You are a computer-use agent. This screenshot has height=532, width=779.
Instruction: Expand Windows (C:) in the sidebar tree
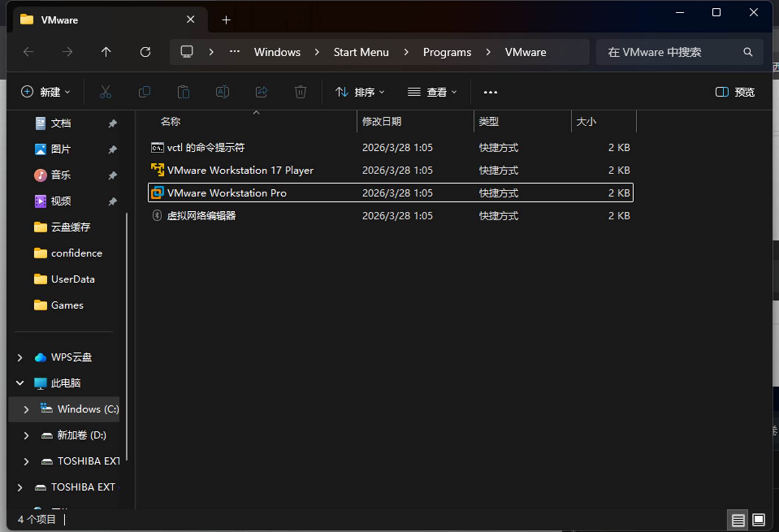coord(26,409)
